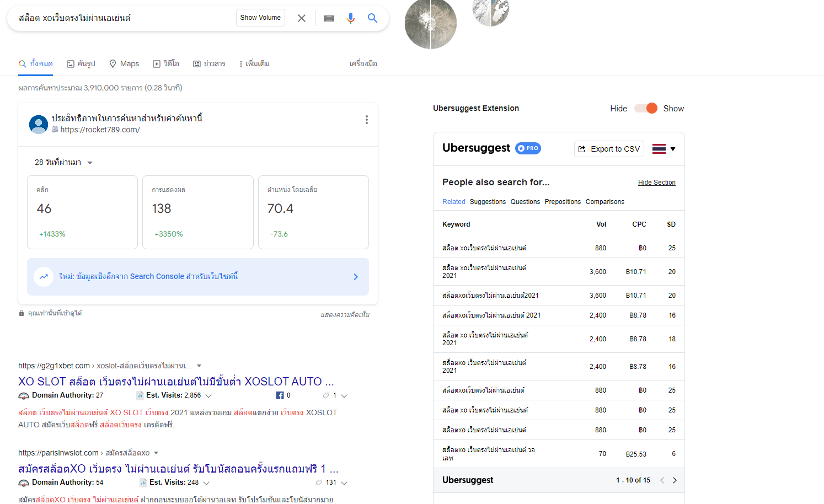This screenshot has width=824, height=504.
Task: Click the backlinks icon showing 1 for g2g1xbet
Action: click(326, 395)
